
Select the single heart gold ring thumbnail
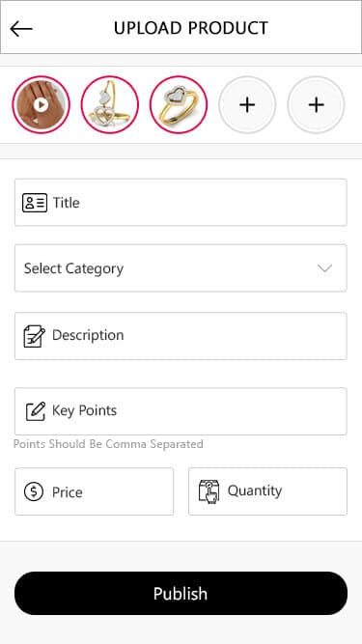(x=179, y=104)
